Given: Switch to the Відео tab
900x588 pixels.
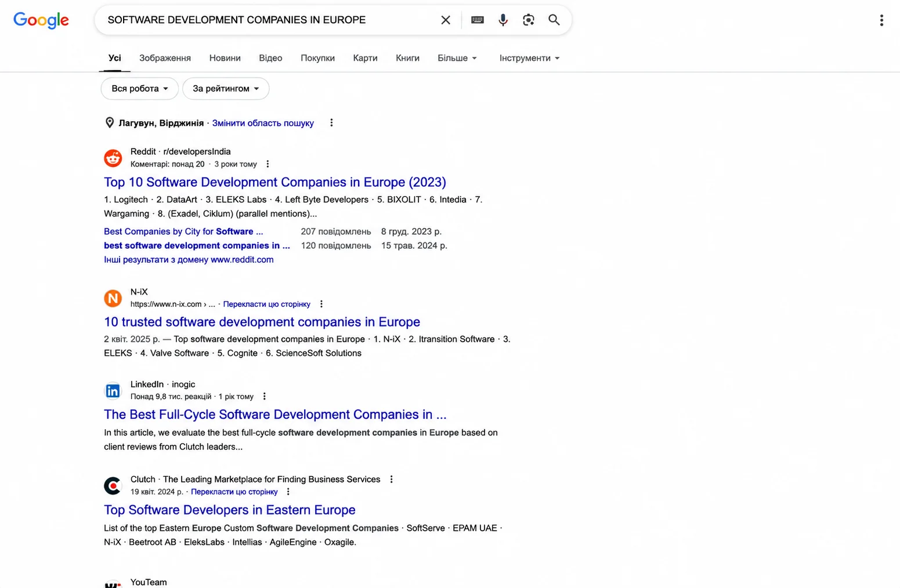Looking at the screenshot, I should [270, 58].
